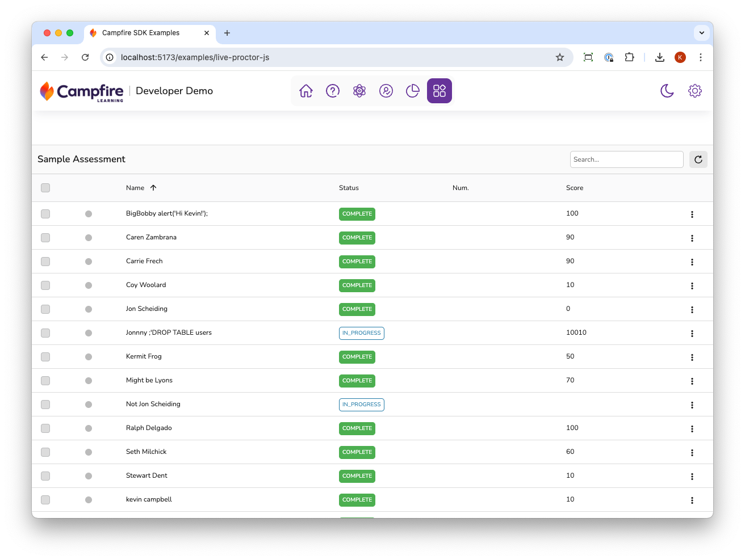Click COMPLETE badge for Seth Milchick

[357, 452]
